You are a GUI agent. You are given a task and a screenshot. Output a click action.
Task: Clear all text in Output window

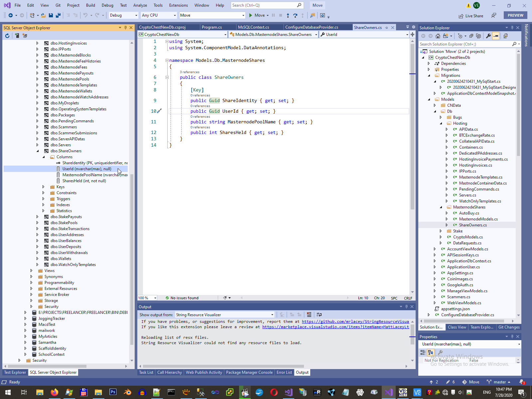(x=309, y=315)
